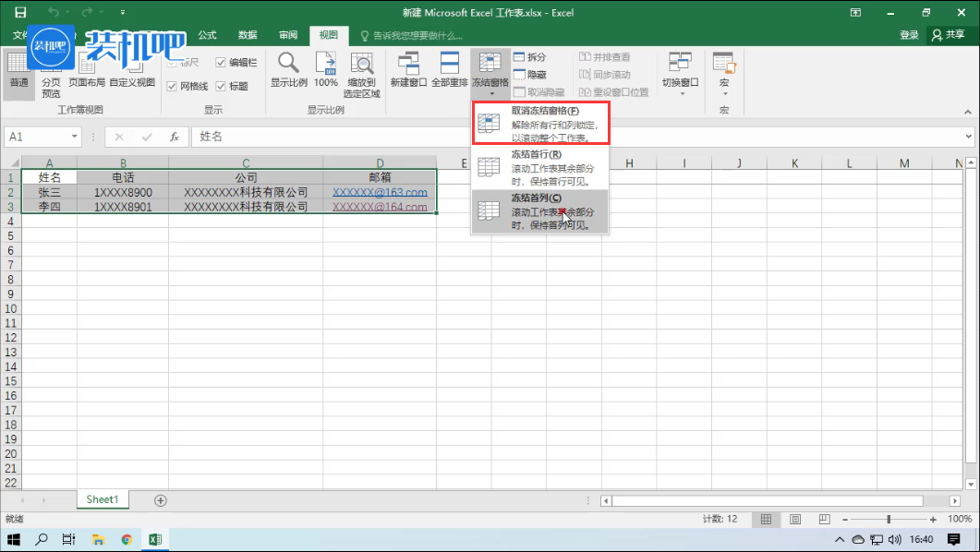Open the insert function fx button
This screenshot has height=552, width=980.
174,137
